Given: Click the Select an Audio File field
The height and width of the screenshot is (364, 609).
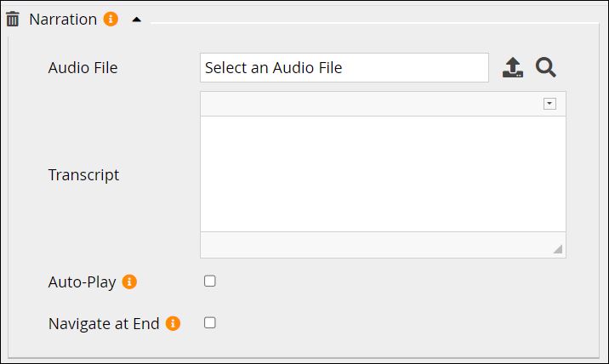Looking at the screenshot, I should click(344, 68).
